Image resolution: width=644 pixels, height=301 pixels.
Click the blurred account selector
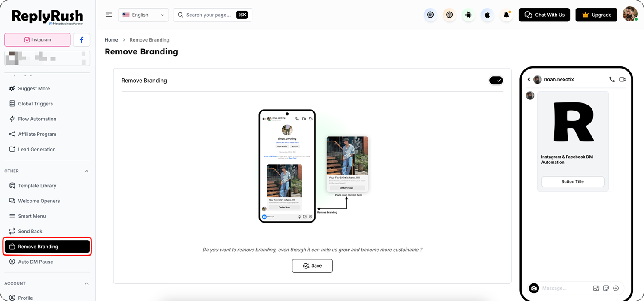click(47, 58)
